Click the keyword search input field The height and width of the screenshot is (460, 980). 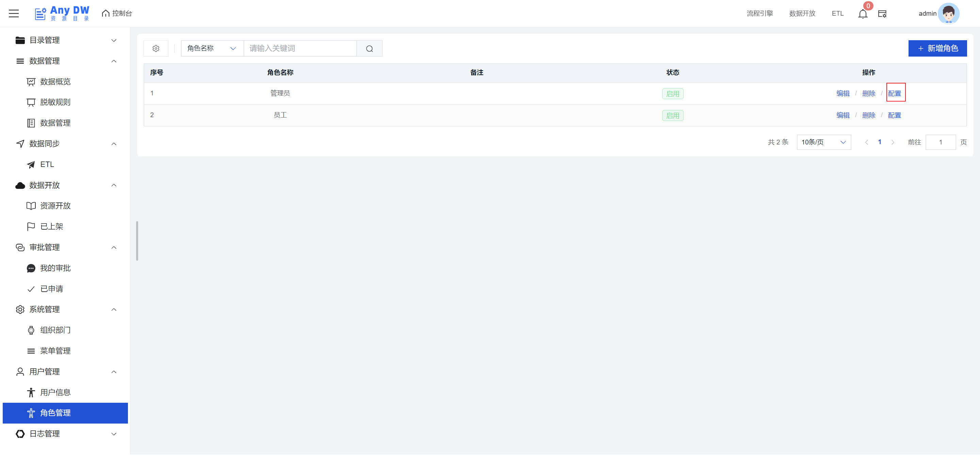click(x=300, y=48)
